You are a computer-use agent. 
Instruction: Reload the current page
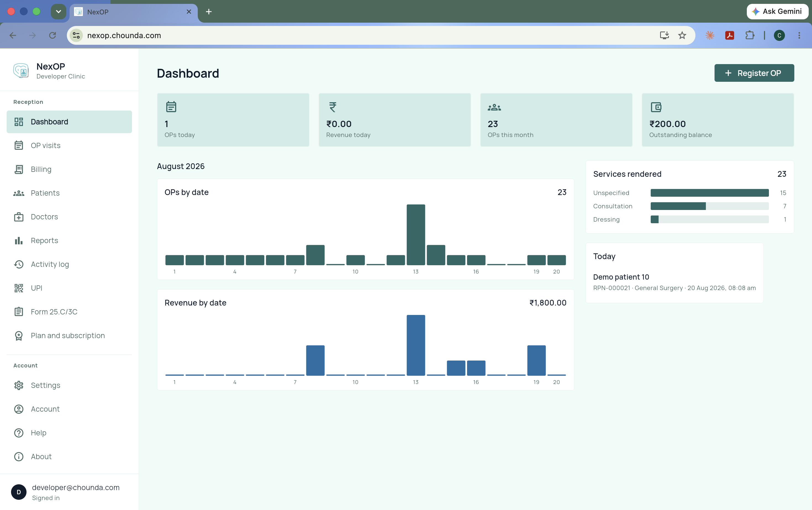pyautogui.click(x=52, y=35)
